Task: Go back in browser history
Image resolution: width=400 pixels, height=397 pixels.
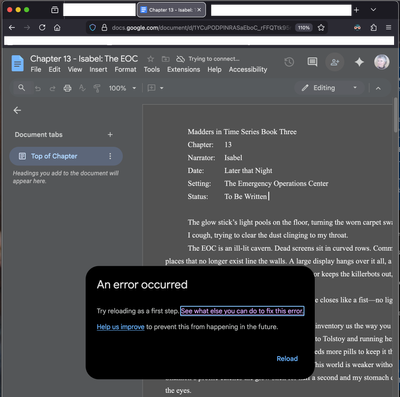Action: (x=12, y=27)
